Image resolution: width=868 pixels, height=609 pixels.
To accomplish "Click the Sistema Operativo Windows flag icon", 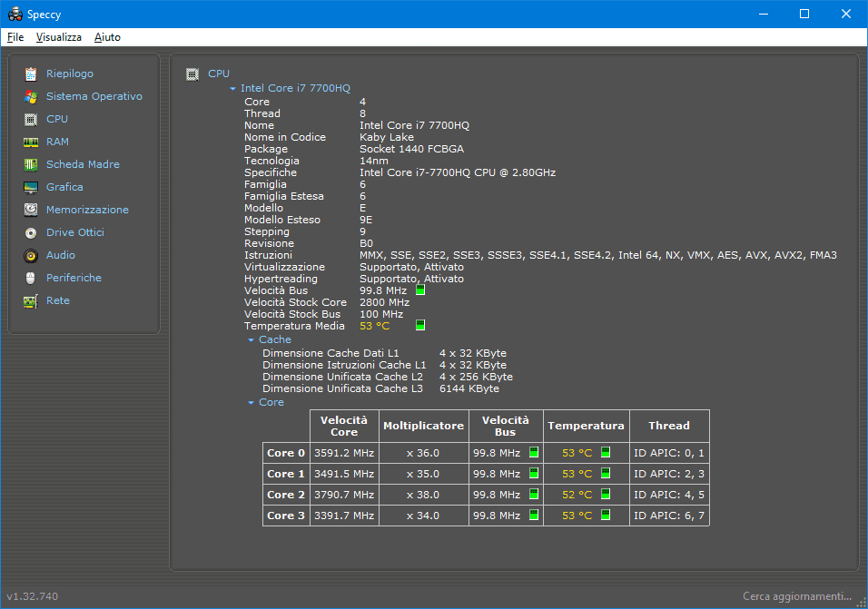I will click(x=31, y=96).
